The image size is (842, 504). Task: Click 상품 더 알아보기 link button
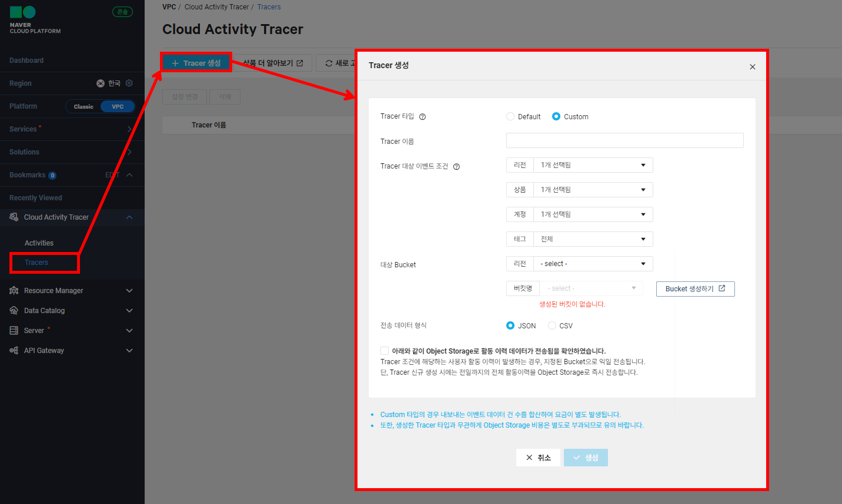pyautogui.click(x=273, y=63)
